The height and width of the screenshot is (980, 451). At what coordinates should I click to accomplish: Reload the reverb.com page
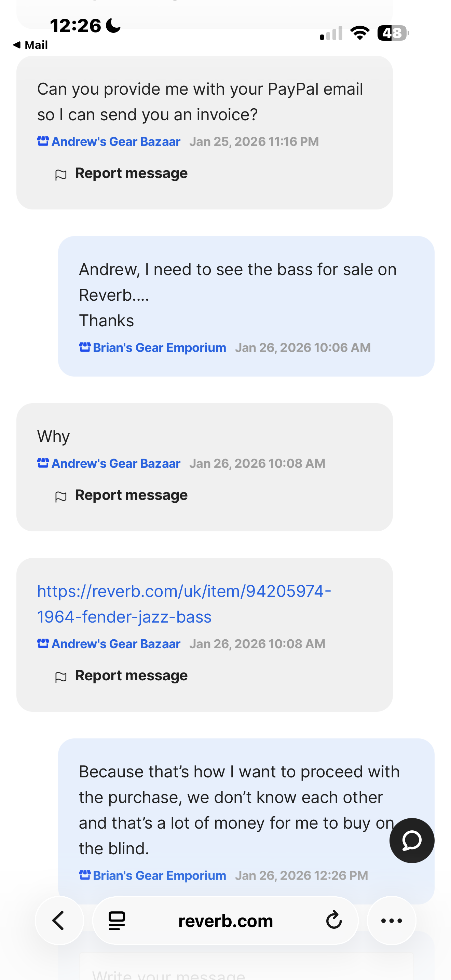[334, 921]
